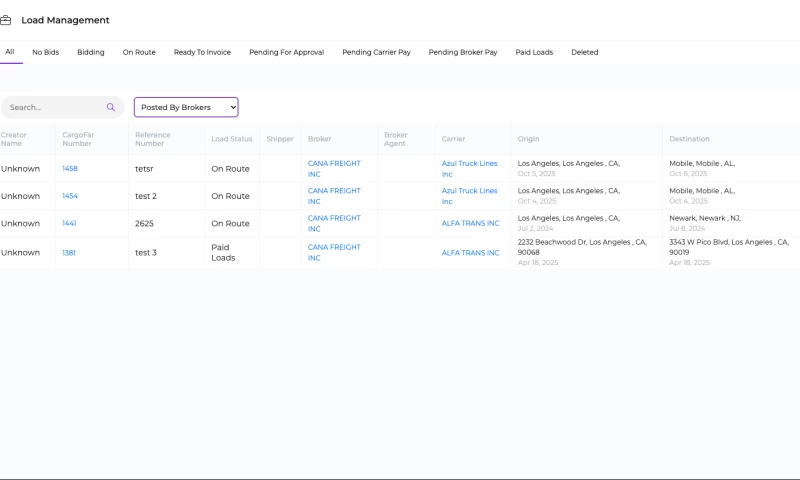Viewport: 800px width, 480px height.
Task: Go to Pending Carrier Pay tab
Action: tap(376, 52)
